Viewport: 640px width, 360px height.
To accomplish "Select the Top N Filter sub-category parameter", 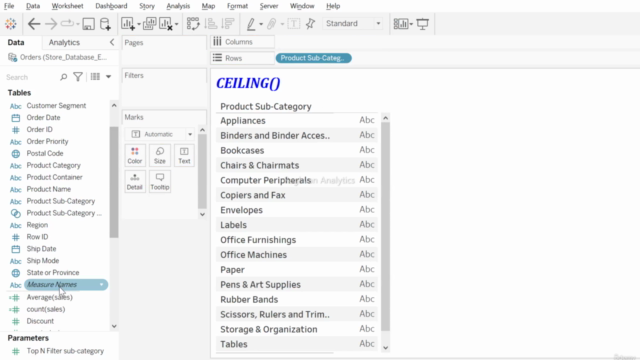I will (x=65, y=351).
